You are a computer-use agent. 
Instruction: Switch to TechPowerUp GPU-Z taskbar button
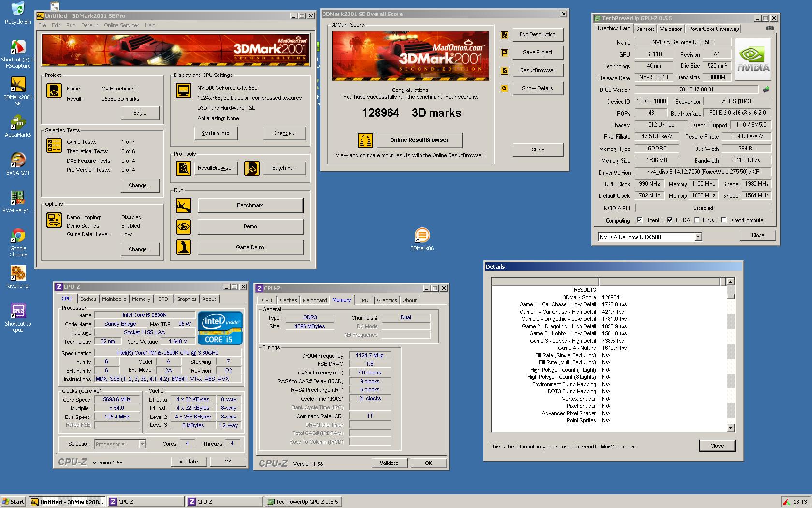303,502
